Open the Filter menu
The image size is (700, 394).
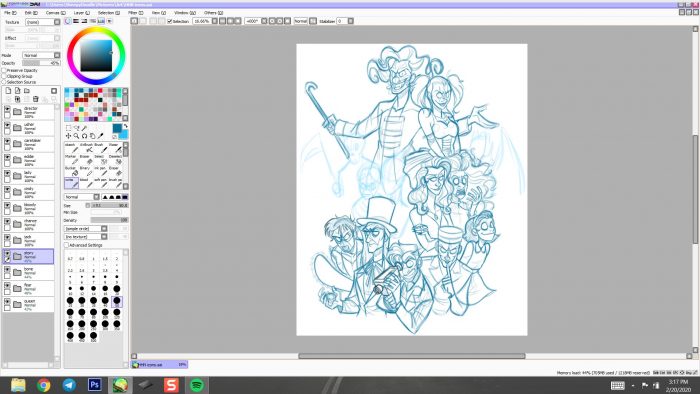tap(136, 13)
